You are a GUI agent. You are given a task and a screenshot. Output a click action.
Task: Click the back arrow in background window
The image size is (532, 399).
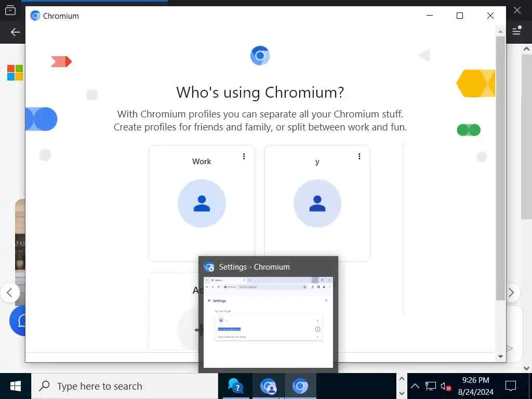pyautogui.click(x=15, y=32)
